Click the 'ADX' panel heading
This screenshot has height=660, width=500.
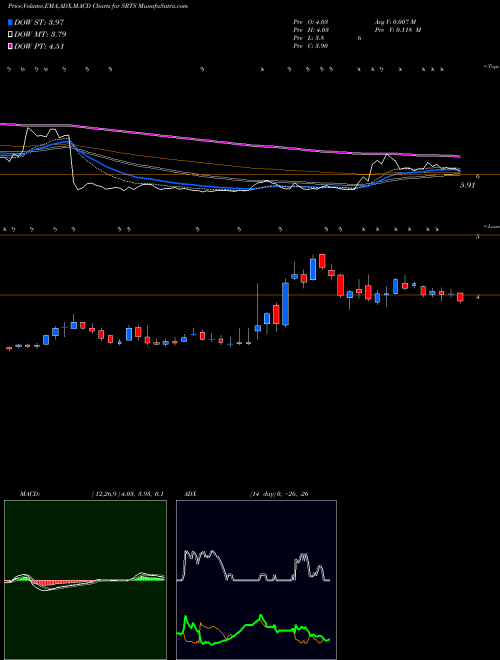click(x=191, y=494)
